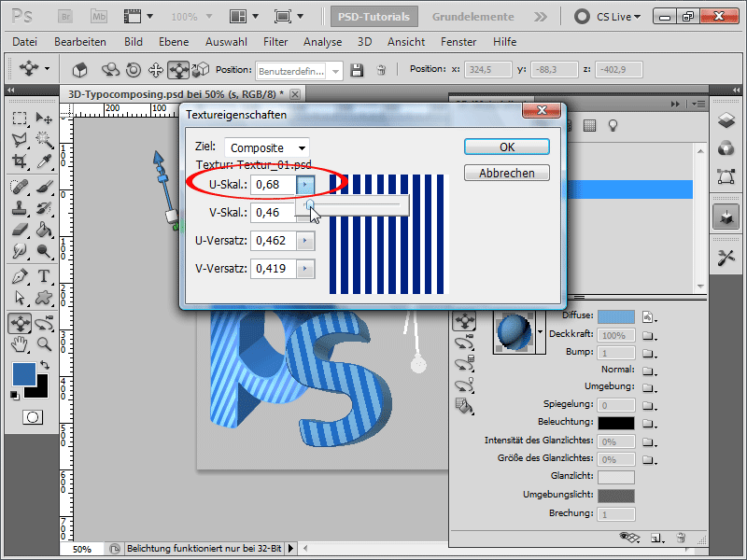Open the Filter menu
This screenshot has width=747, height=560.
click(x=275, y=42)
